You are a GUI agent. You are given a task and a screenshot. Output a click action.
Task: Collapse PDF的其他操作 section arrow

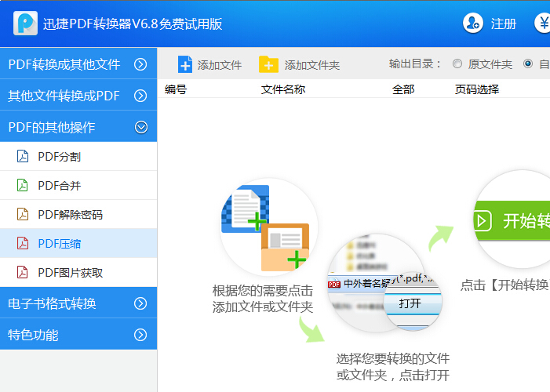click(x=141, y=127)
